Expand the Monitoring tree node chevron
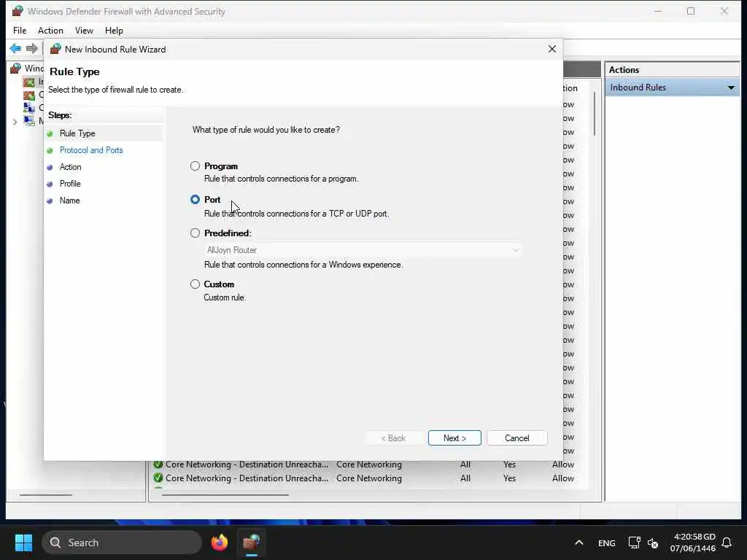This screenshot has height=560, width=747. tap(15, 122)
